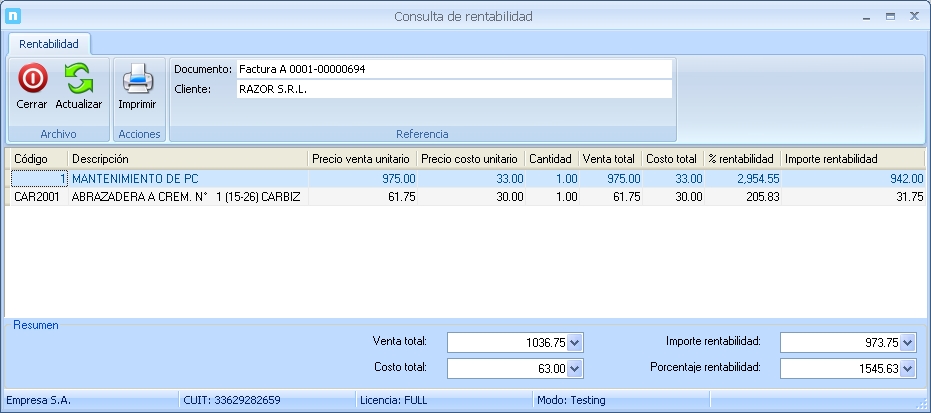Click the CAR2001 code cell
This screenshot has height=413, width=931.
pyautogui.click(x=39, y=197)
